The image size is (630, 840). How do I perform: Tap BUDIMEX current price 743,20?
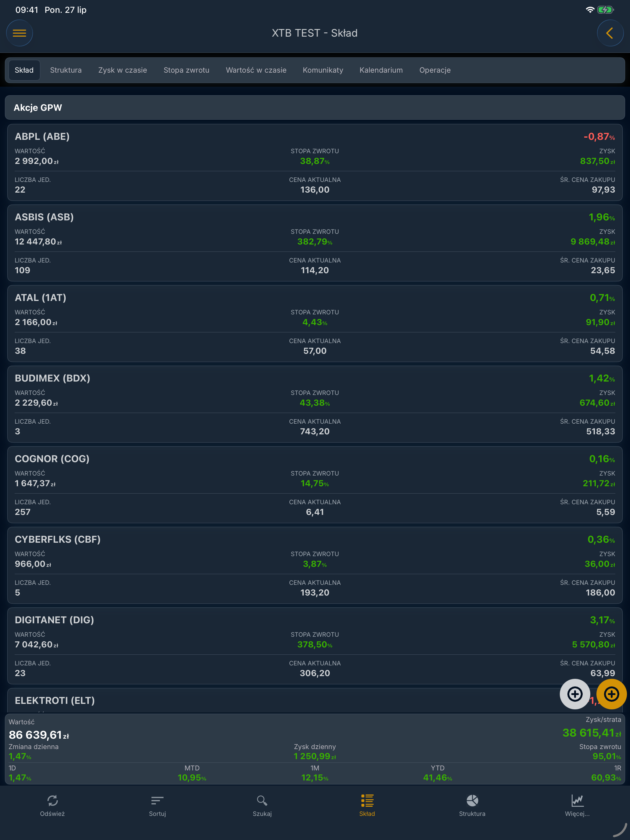point(315,431)
